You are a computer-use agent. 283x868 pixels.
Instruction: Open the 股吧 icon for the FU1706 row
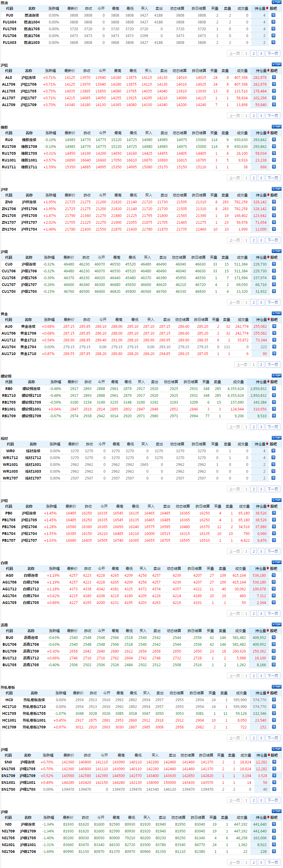(274, 35)
